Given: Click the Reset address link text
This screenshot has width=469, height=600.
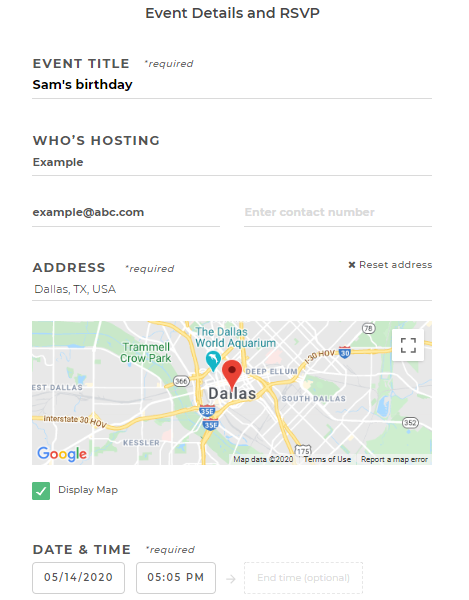Looking at the screenshot, I should pos(396,264).
